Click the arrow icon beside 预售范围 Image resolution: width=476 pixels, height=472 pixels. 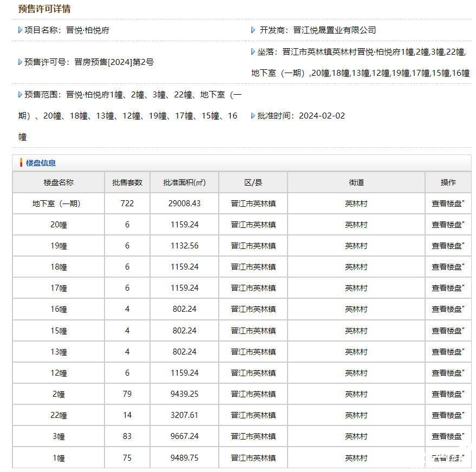click(x=20, y=95)
